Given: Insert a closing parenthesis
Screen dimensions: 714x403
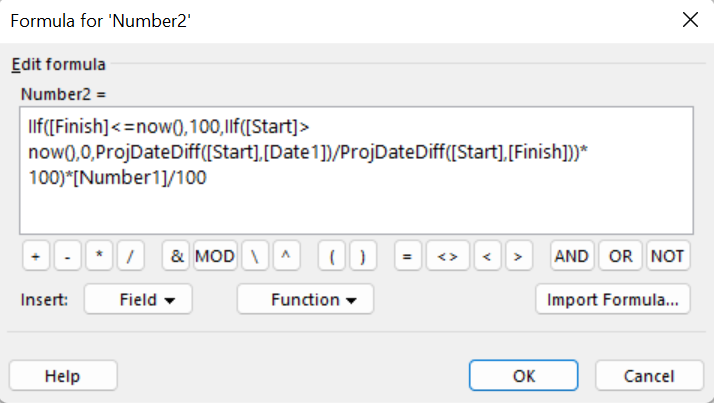Looking at the screenshot, I should tap(363, 256).
